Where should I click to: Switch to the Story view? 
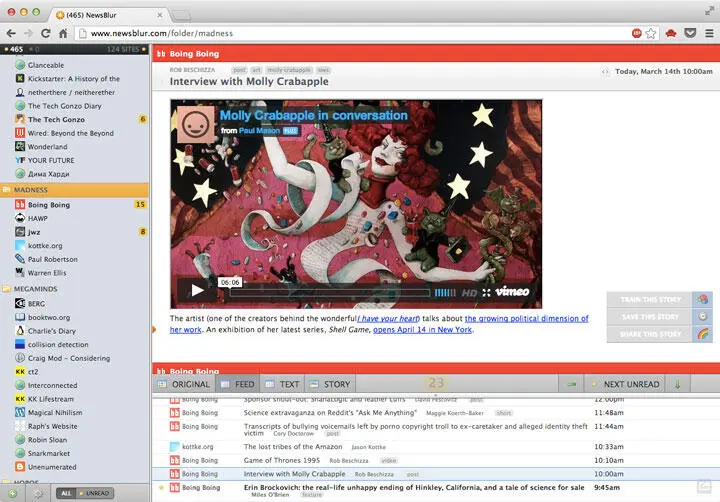pyautogui.click(x=330, y=384)
